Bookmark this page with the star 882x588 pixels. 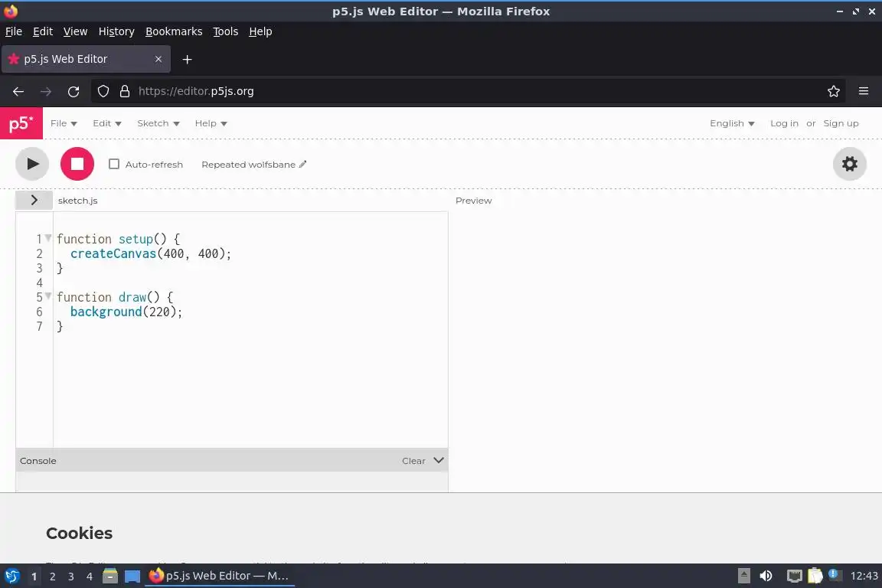[x=834, y=91]
